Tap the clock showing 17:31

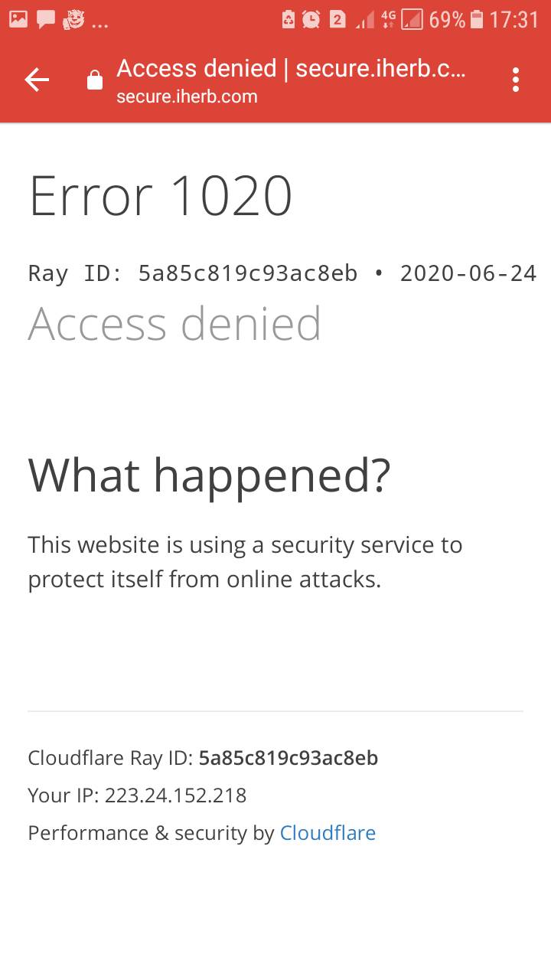pos(514,20)
